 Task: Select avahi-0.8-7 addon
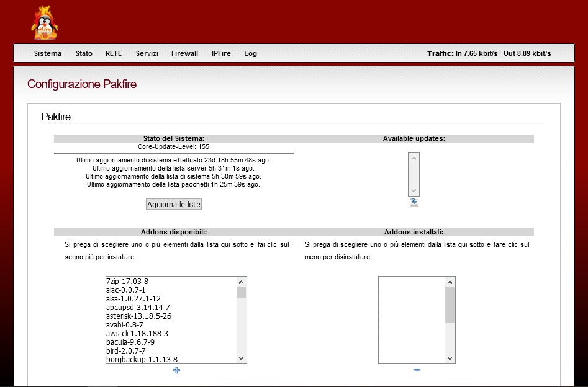click(x=171, y=324)
